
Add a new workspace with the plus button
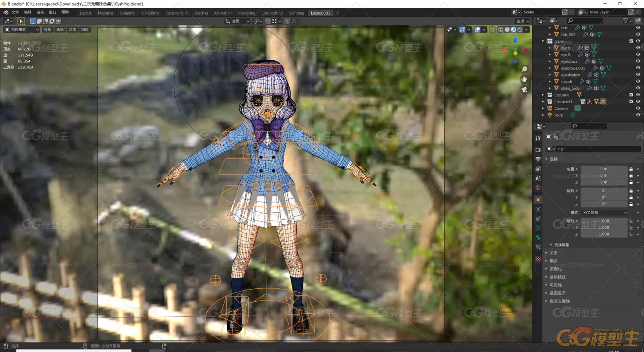(337, 13)
